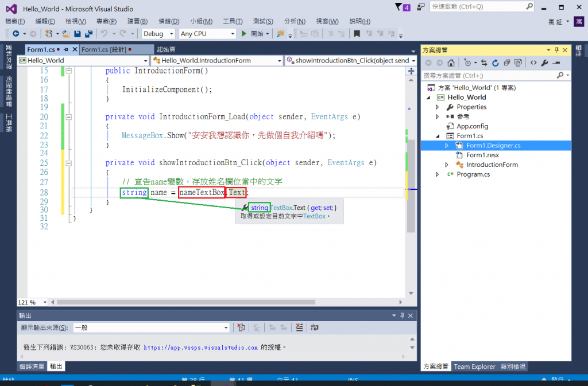
Task: Click the Preview Selected Items icon
Action: [x=556, y=63]
